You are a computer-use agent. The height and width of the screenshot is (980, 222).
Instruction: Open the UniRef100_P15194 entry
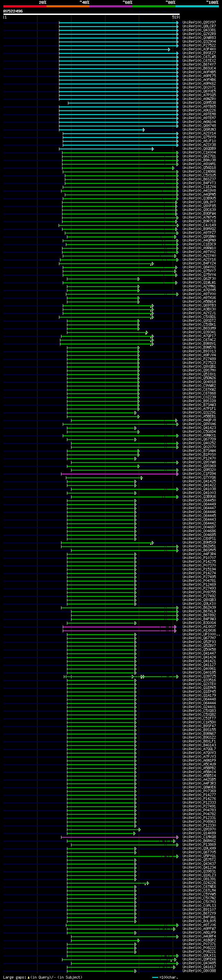coord(199,569)
